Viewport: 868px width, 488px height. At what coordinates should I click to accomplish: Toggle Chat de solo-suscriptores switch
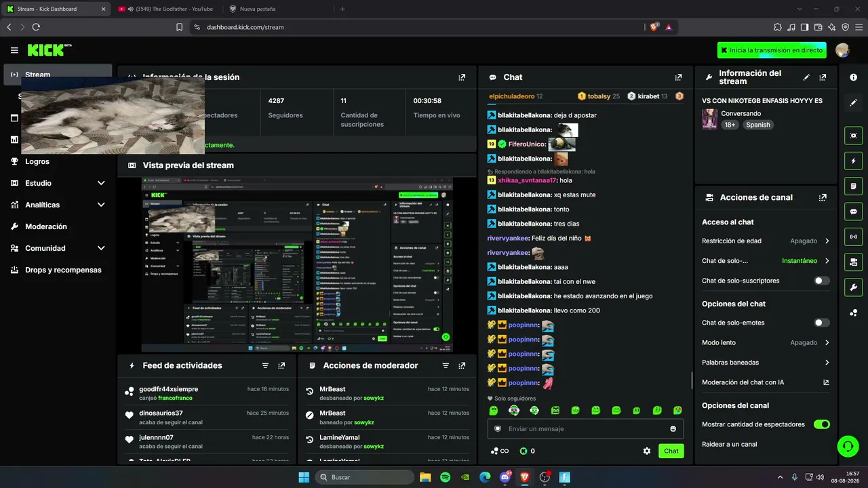click(822, 281)
